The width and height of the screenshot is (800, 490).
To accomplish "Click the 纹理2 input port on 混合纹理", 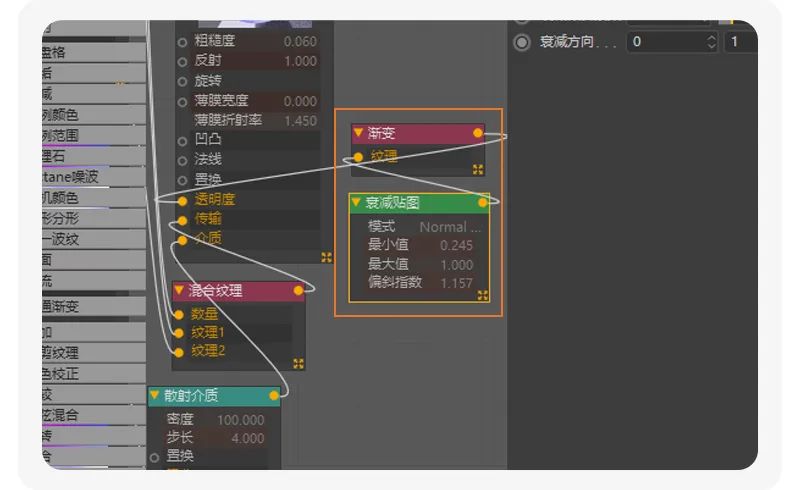I will [179, 352].
